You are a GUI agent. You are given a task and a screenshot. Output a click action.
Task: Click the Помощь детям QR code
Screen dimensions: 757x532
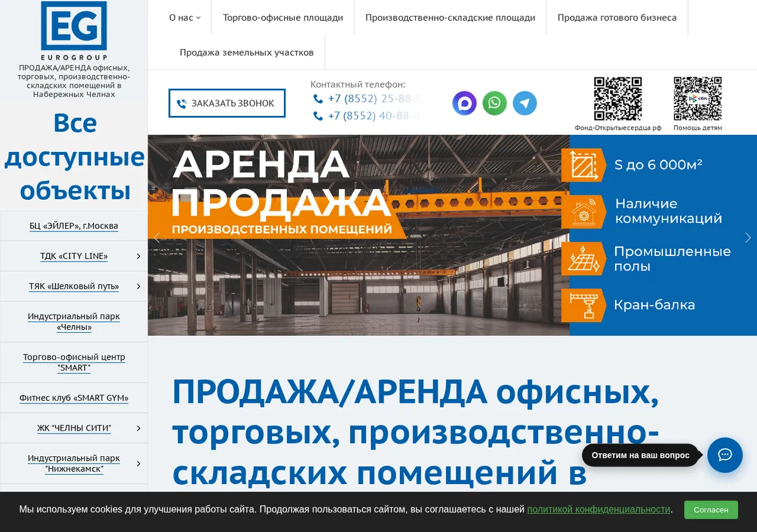698,99
